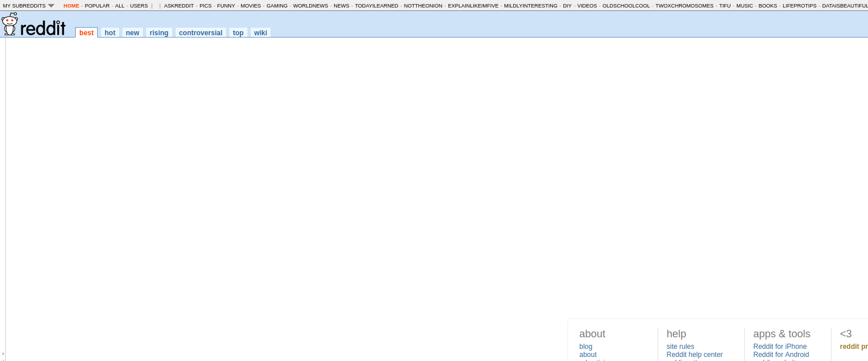Click the reddit alien Snoo logo
The image size is (868, 361).
click(x=10, y=24)
